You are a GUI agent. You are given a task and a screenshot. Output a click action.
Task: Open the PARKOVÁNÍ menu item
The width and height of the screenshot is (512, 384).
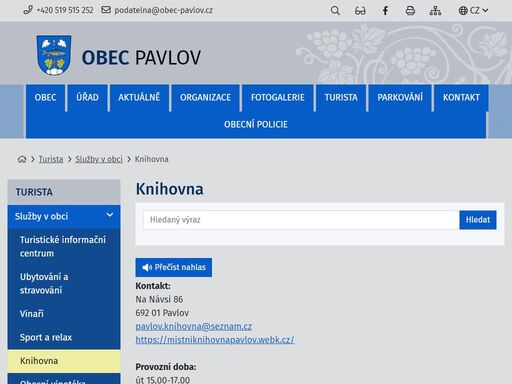click(x=400, y=97)
